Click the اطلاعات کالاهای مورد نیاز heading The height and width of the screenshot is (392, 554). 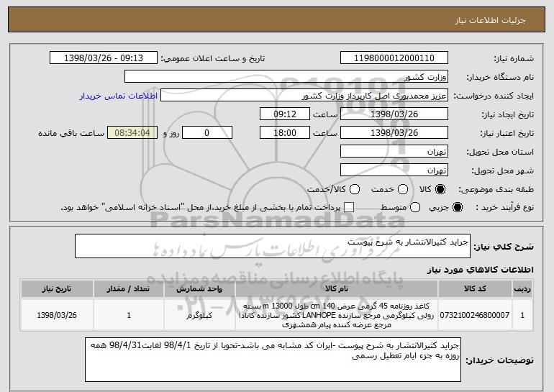click(480, 270)
